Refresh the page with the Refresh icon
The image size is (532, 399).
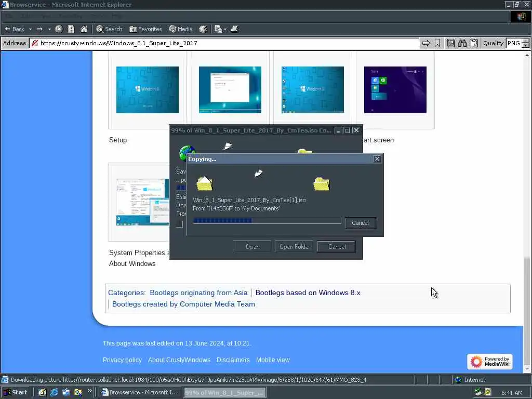tap(71, 29)
